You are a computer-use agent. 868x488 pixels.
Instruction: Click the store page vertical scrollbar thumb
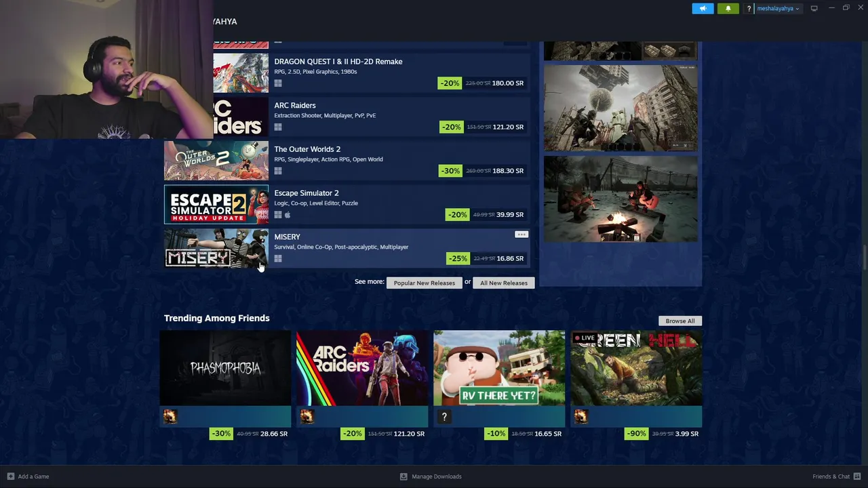pos(864,259)
